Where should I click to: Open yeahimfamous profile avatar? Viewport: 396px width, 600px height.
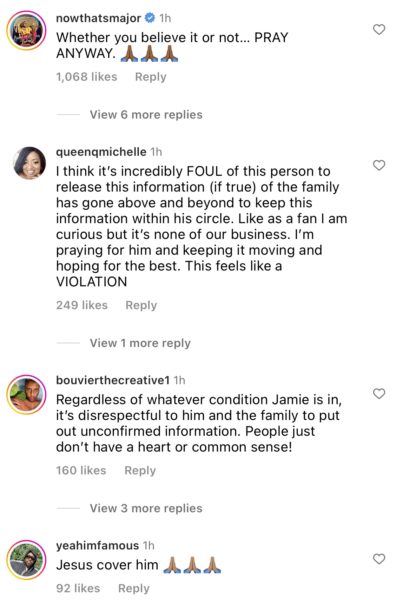pos(26,559)
